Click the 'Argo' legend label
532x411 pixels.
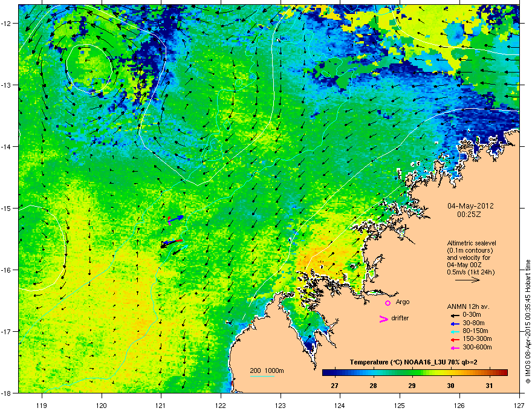point(403,302)
